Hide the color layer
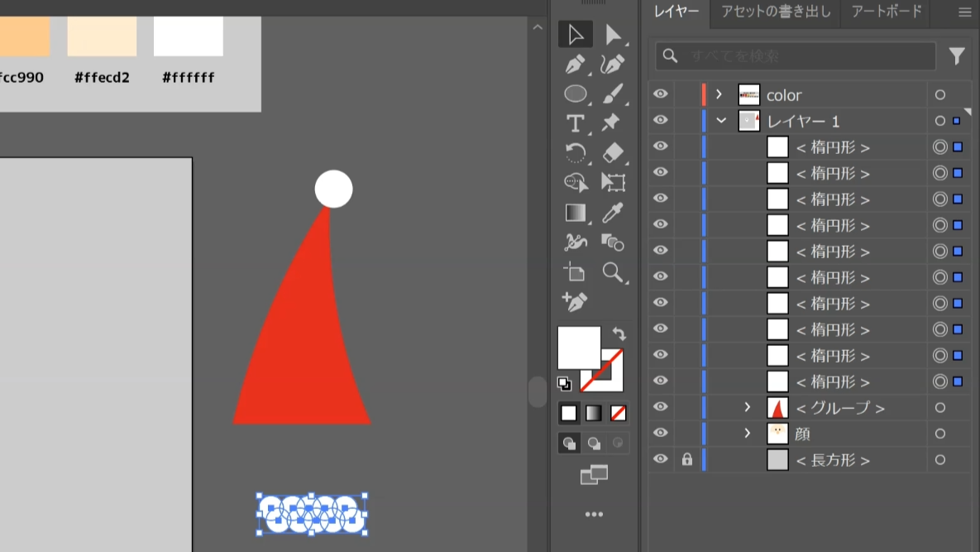Screen dimensions: 980x552 (x=660, y=94)
